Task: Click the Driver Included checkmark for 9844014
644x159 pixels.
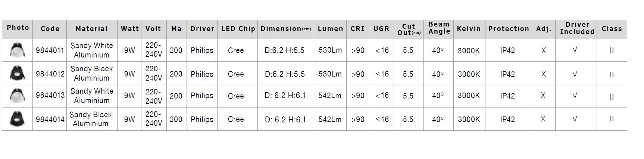Action: [x=575, y=119]
